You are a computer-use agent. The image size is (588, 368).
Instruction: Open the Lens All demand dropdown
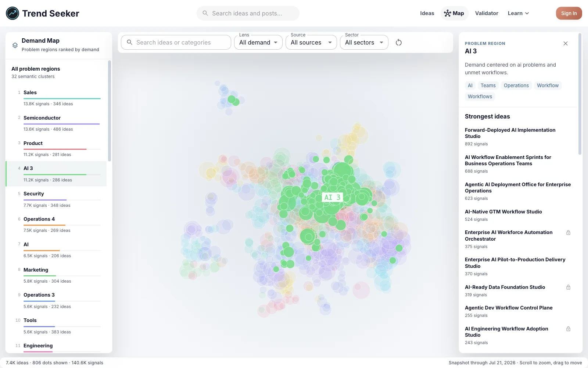(x=258, y=42)
